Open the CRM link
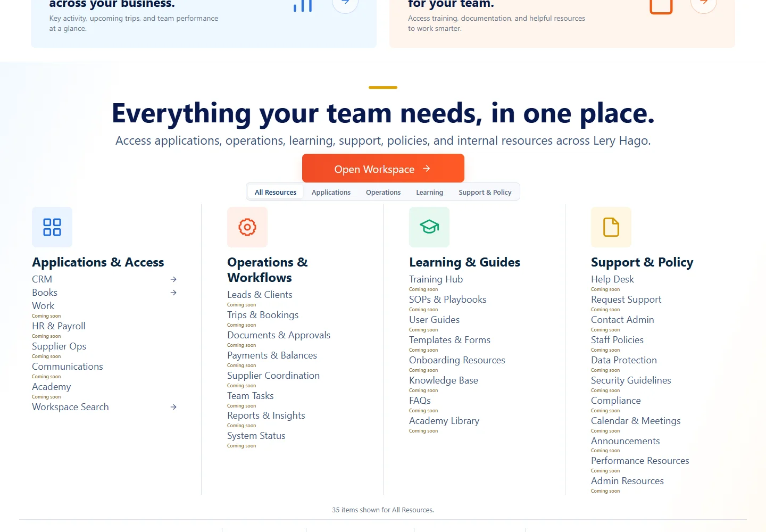Image resolution: width=766 pixels, height=532 pixels. coord(42,279)
